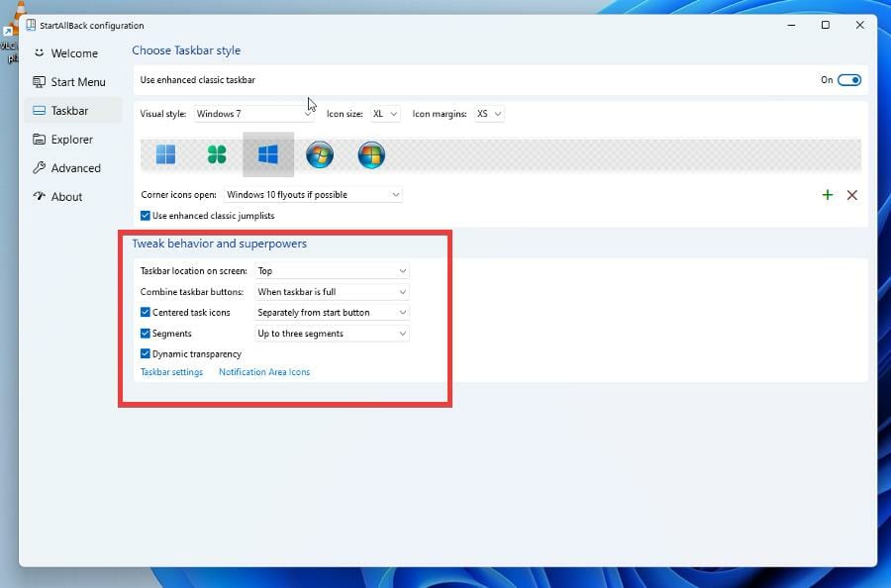
Task: Click the Welcome smiley icon in sidebar
Action: [39, 52]
